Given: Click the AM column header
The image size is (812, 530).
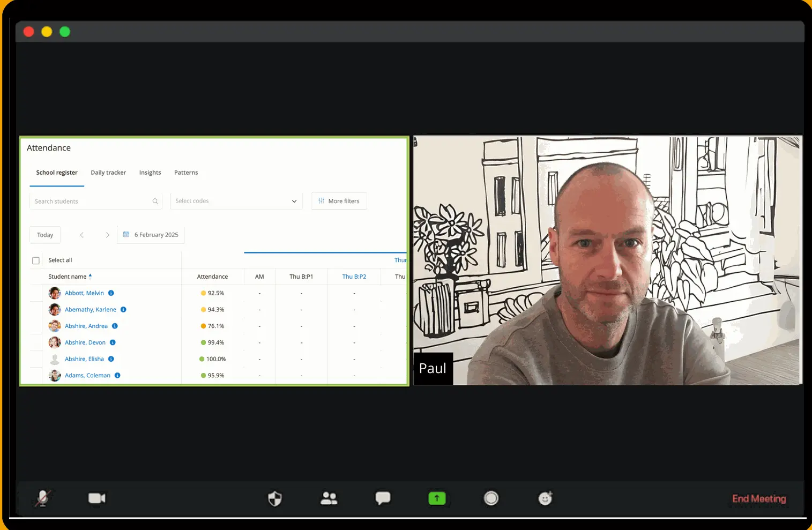Looking at the screenshot, I should point(259,277).
